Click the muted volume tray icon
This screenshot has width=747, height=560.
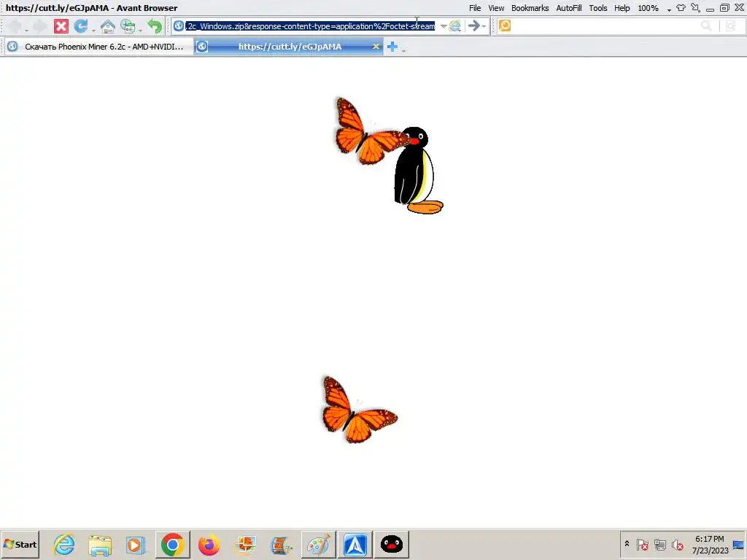pos(677,544)
